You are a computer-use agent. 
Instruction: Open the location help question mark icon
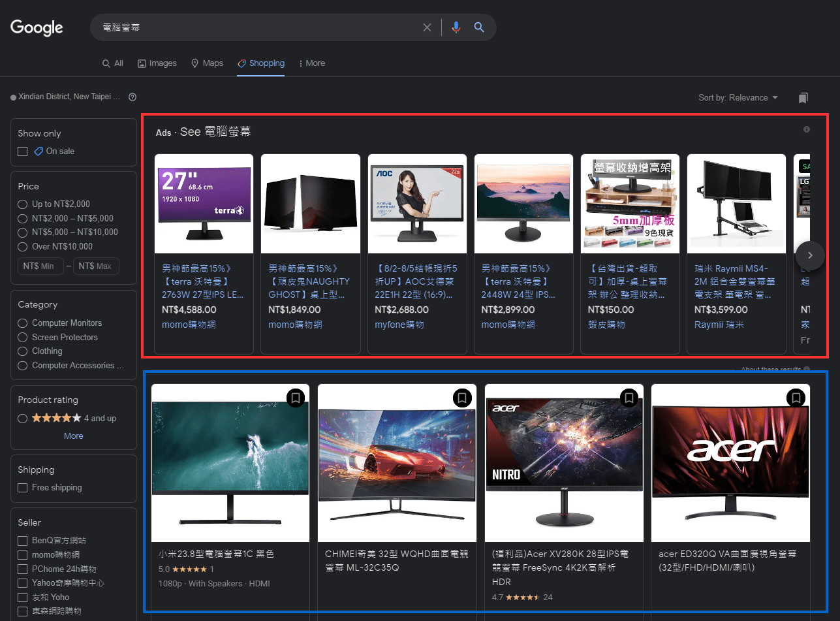(132, 97)
